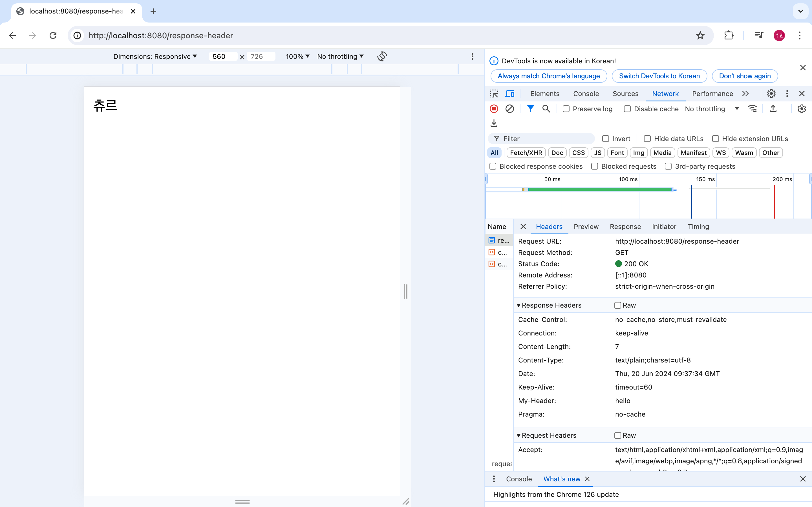Click the rotate device orientation icon
The width and height of the screenshot is (812, 507).
(382, 56)
